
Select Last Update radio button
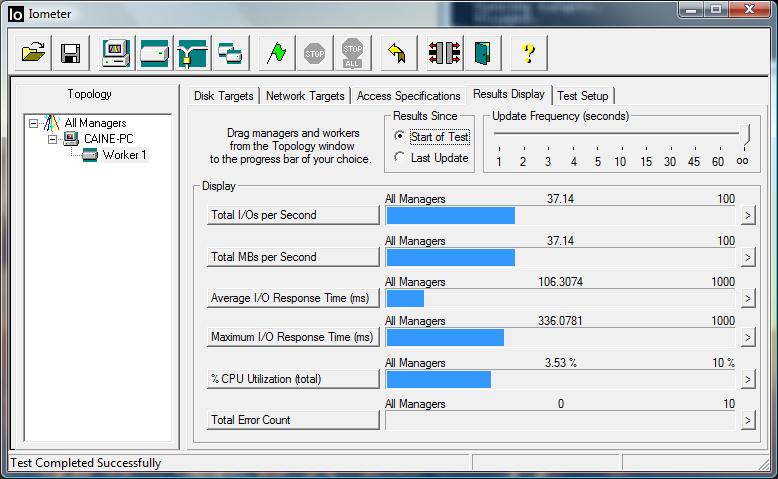[399, 157]
